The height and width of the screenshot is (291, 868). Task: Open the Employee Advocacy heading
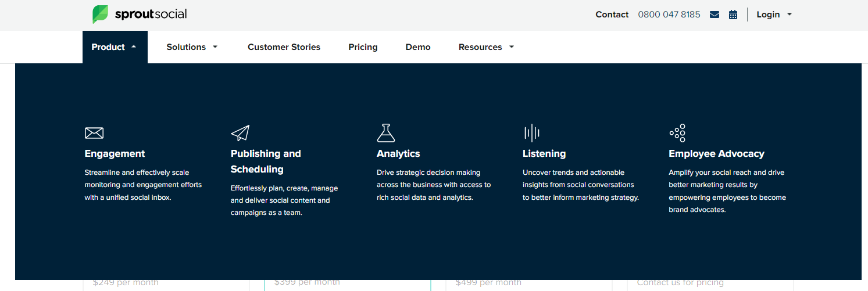[x=716, y=153]
